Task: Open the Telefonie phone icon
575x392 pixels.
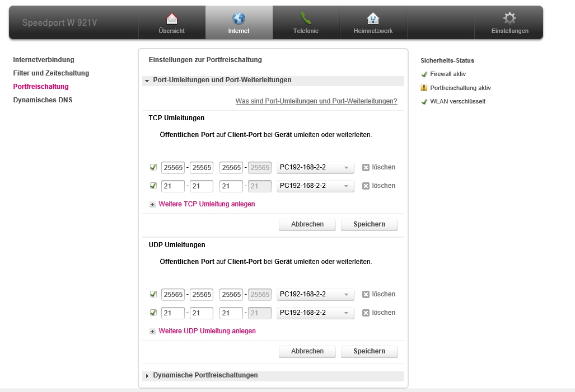Action: [306, 18]
